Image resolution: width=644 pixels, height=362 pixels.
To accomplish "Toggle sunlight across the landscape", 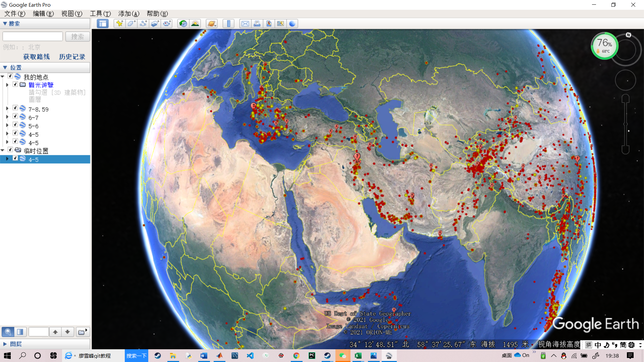I will click(195, 23).
